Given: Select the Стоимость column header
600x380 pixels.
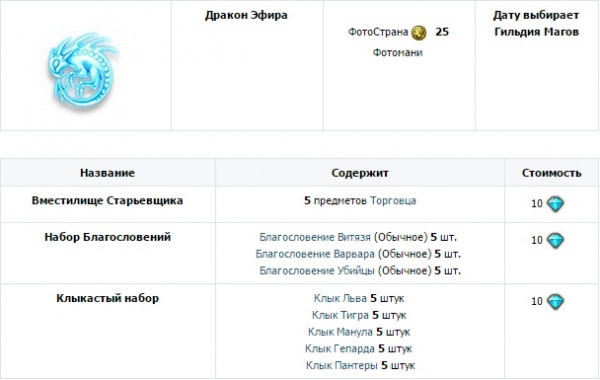Looking at the screenshot, I should [x=551, y=173].
